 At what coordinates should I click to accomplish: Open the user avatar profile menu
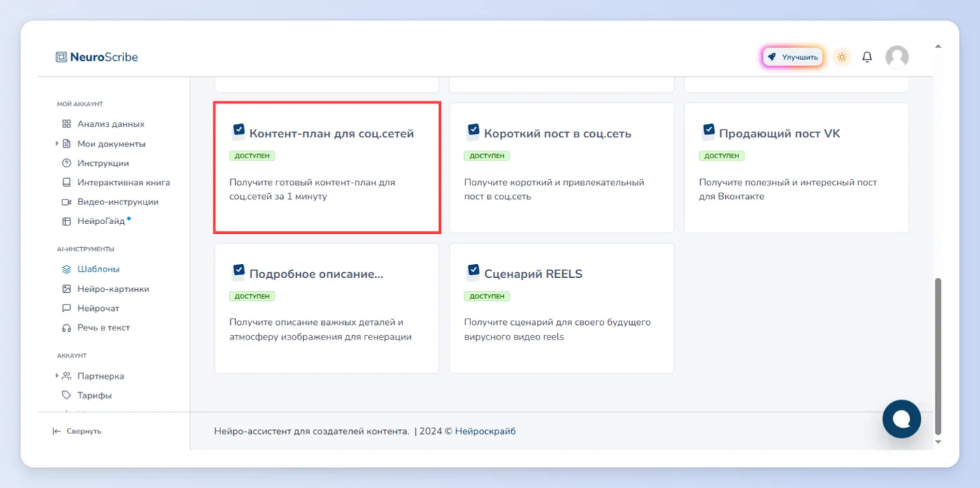tap(897, 57)
